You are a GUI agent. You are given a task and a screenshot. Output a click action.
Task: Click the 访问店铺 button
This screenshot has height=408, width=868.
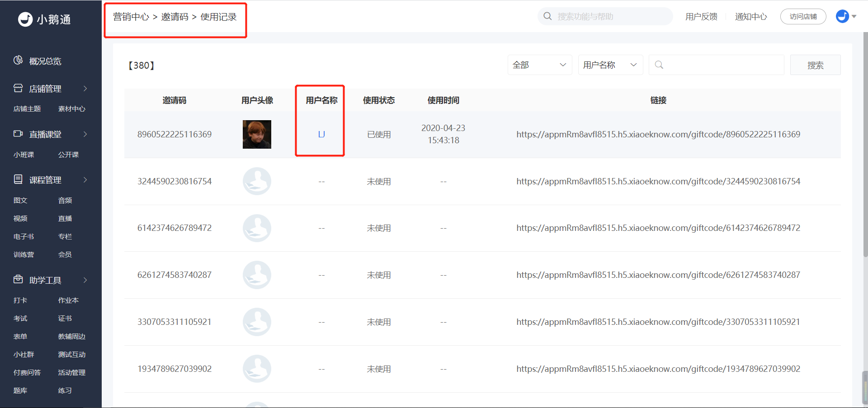point(803,17)
